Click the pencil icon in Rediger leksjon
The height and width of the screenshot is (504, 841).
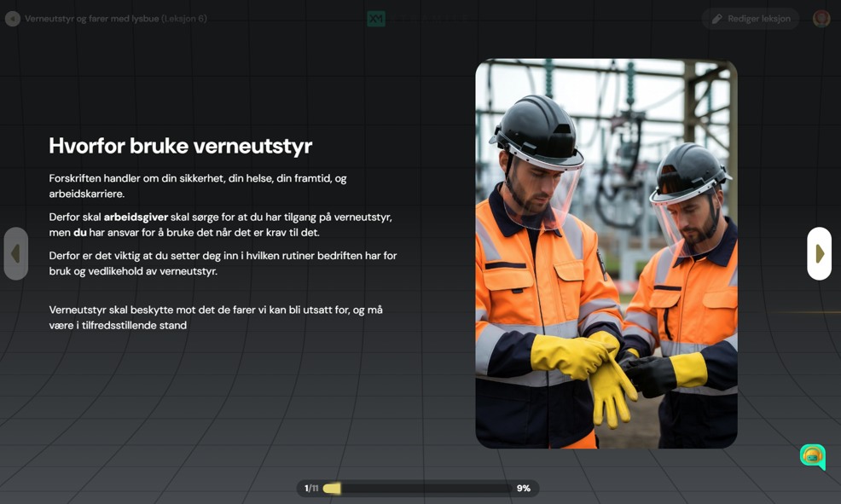(717, 19)
